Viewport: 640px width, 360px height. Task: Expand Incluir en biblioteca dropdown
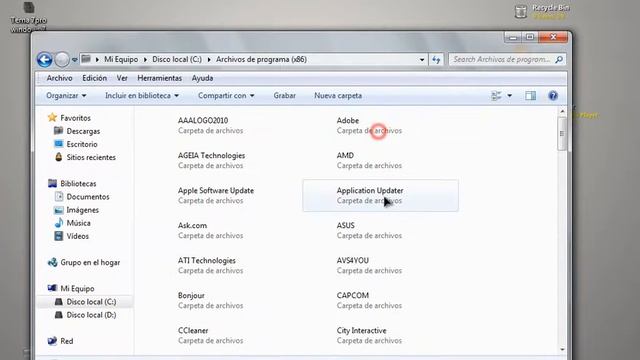click(142, 96)
